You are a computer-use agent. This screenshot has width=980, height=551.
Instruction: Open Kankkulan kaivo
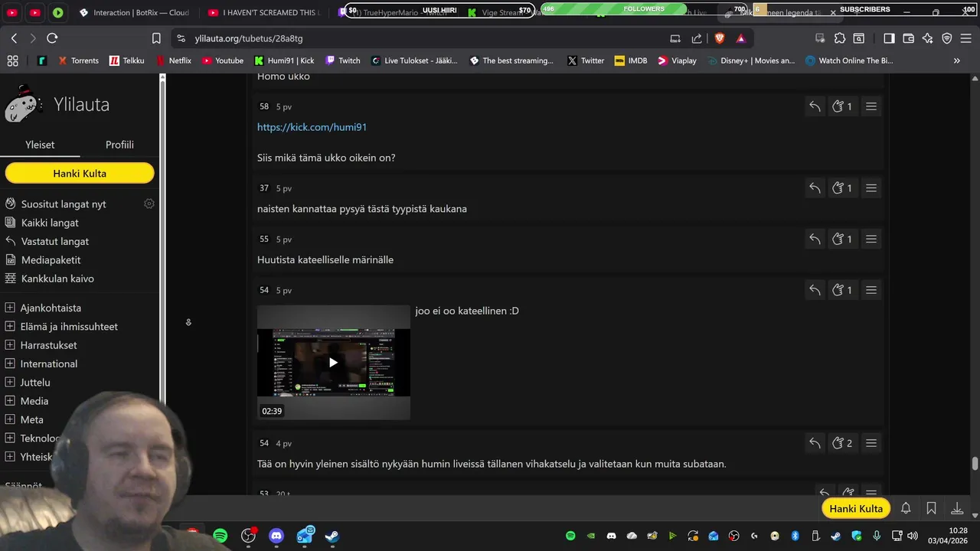tap(57, 279)
